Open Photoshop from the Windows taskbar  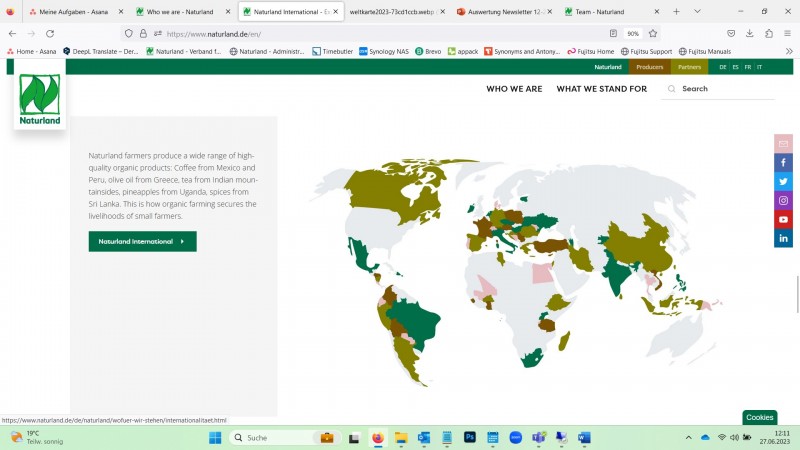coord(469,438)
